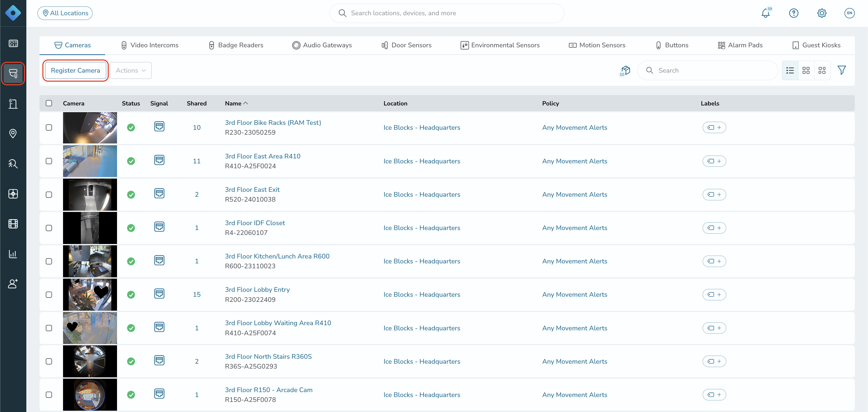The width and height of the screenshot is (868, 412).
Task: Open the filter funnel icon
Action: [842, 70]
